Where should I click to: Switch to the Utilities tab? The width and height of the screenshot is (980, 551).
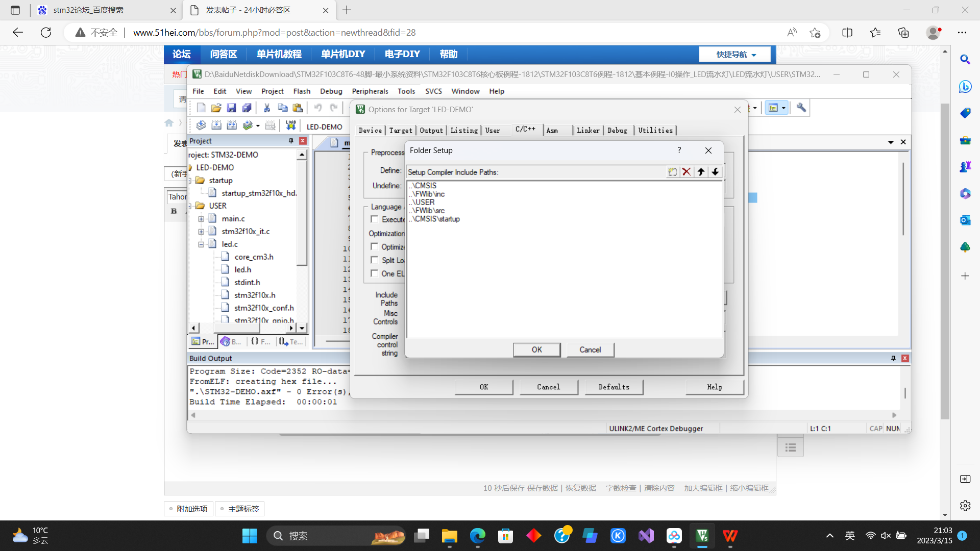click(655, 131)
